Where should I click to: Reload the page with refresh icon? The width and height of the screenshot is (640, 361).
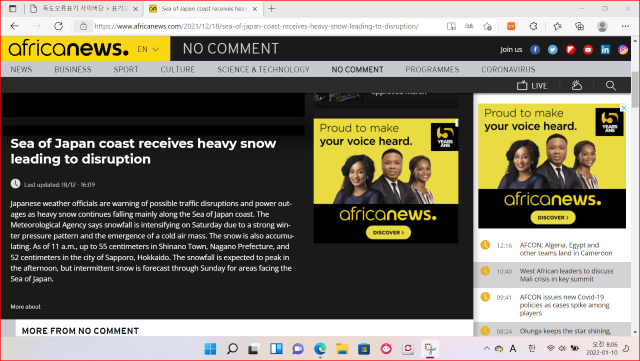(x=58, y=26)
